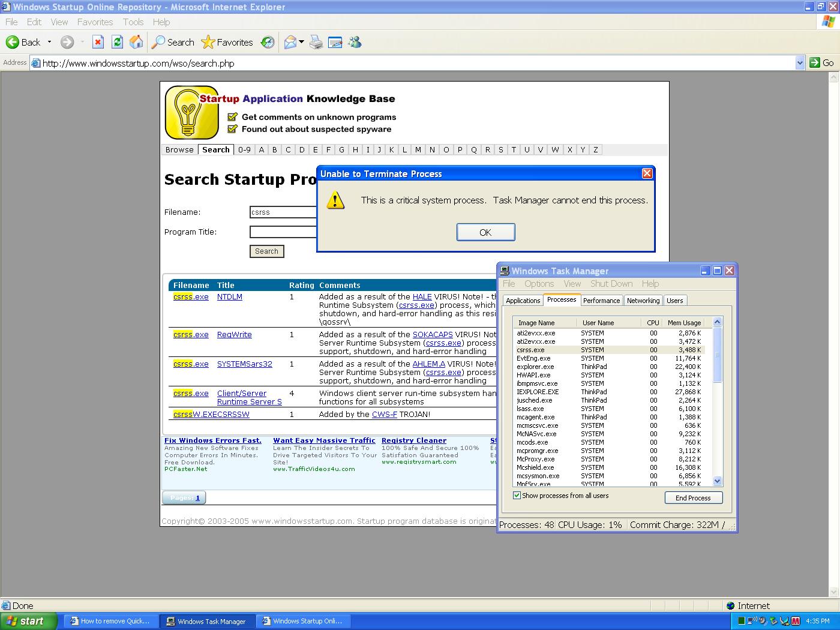
Task: Open the History icon in toolbar
Action: (x=268, y=42)
